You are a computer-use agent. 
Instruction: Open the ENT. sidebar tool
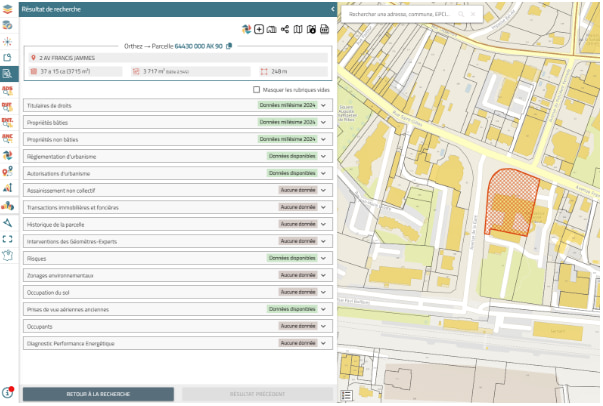point(8,121)
